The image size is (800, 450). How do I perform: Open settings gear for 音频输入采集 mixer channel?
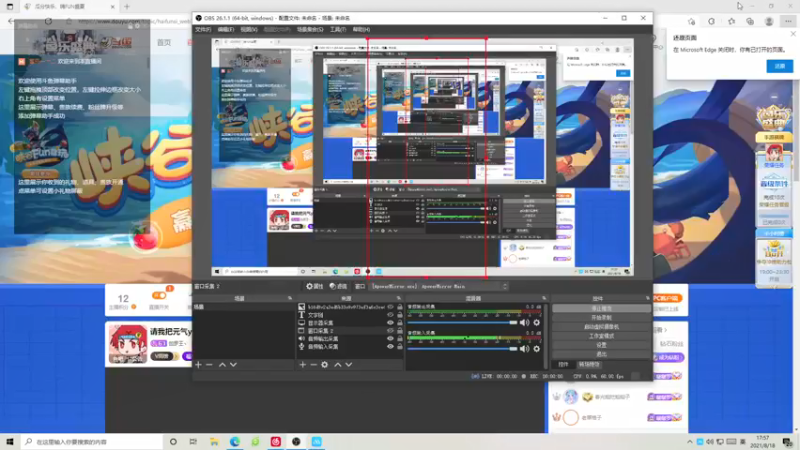pos(536,348)
